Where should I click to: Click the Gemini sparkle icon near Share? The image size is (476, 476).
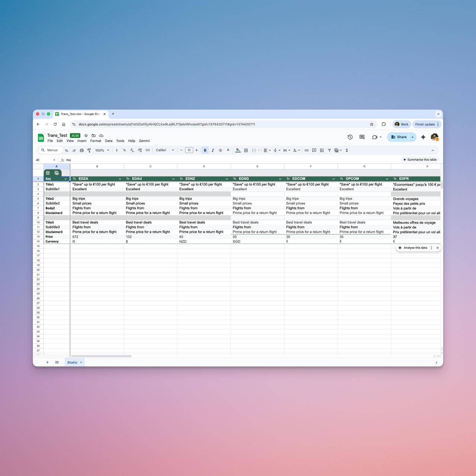coord(423,137)
